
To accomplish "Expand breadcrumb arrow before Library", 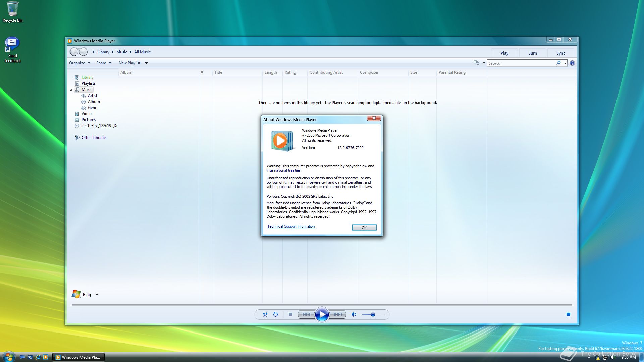I will 94,52.
